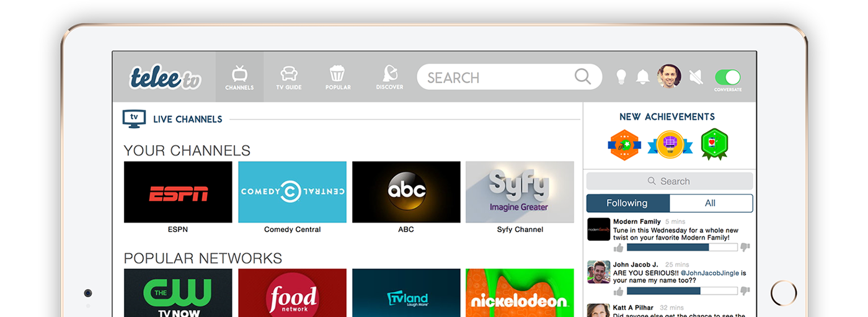The width and height of the screenshot is (868, 317).
Task: Open the @JohnJacobJingle mention link
Action: [710, 273]
